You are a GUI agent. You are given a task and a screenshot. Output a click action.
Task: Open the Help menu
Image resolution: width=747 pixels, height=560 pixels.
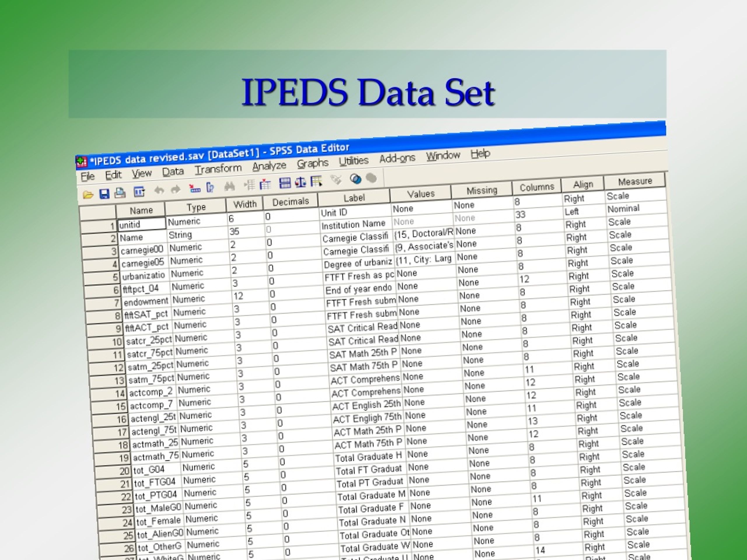click(480, 154)
